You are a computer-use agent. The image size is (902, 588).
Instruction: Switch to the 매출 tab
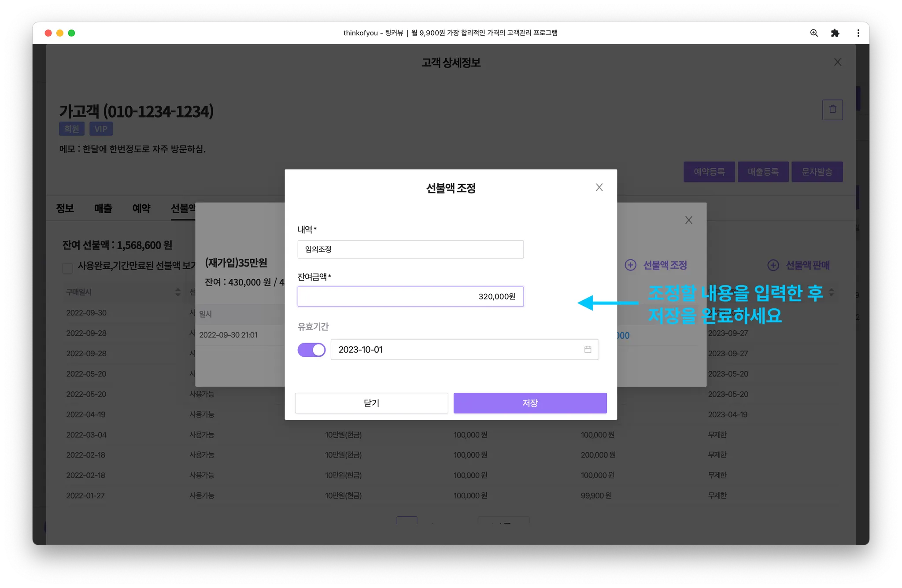[x=103, y=208]
